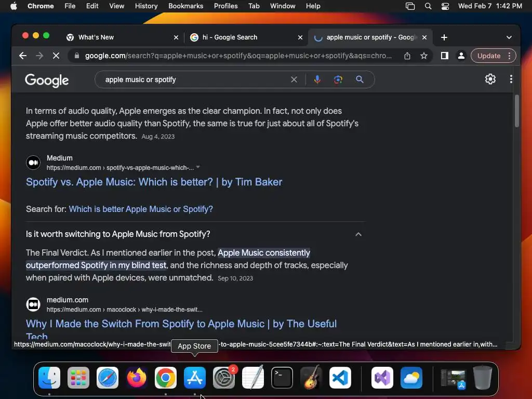Open the address bar URL field

(x=238, y=56)
